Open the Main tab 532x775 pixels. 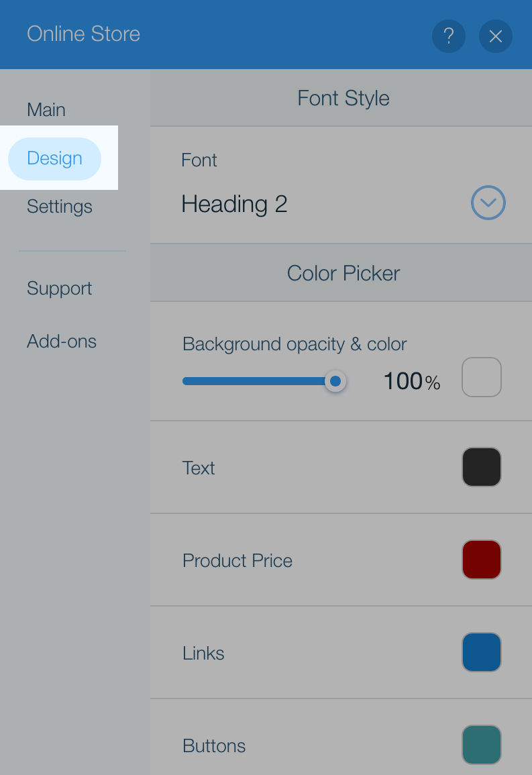point(46,110)
